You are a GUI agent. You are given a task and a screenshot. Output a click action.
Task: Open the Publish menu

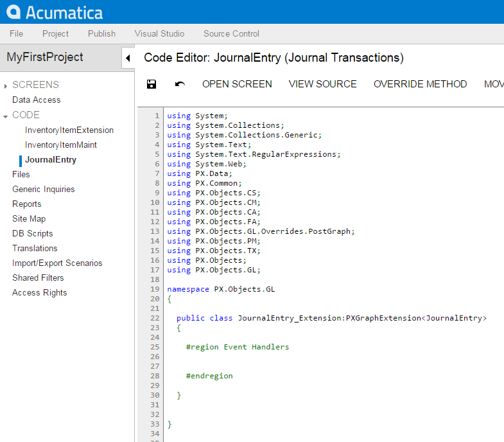pyautogui.click(x=101, y=33)
